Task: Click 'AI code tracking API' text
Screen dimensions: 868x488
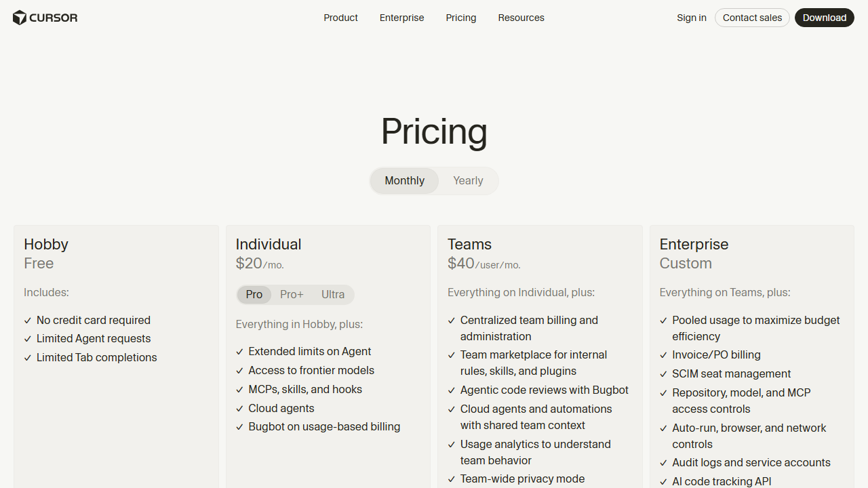Action: click(722, 482)
